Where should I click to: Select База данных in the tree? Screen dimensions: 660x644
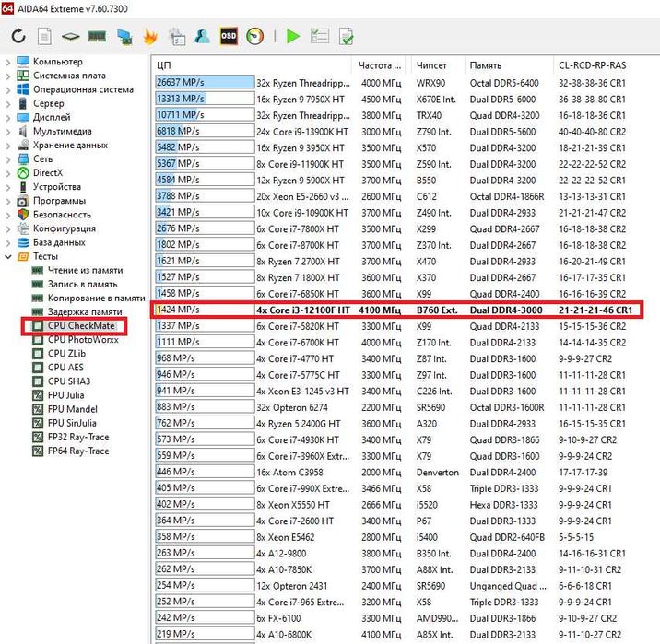pos(59,242)
